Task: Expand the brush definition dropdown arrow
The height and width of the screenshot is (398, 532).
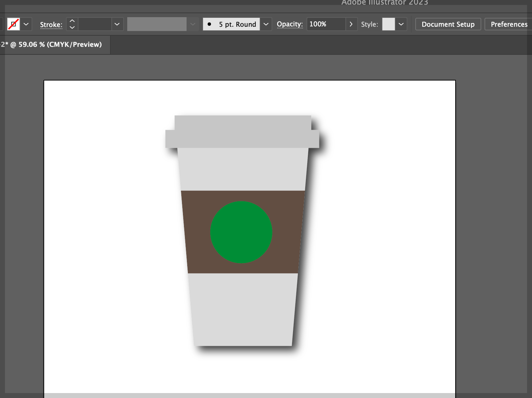Action: click(266, 24)
